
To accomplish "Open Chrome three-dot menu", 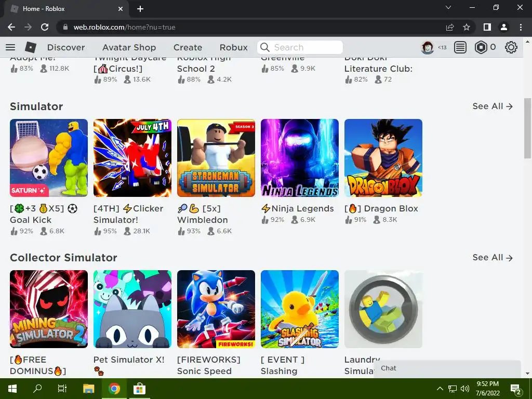I will point(521,27).
